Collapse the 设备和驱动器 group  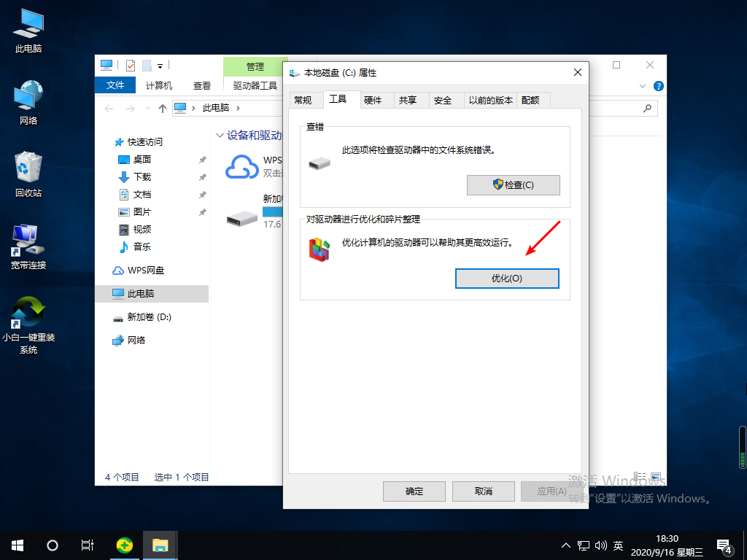coord(220,136)
